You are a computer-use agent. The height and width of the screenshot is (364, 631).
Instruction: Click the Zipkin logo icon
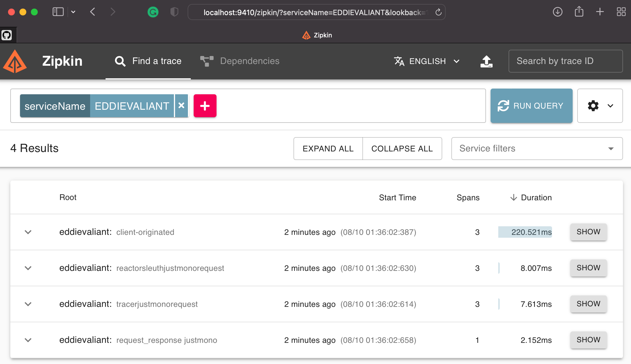[15, 61]
